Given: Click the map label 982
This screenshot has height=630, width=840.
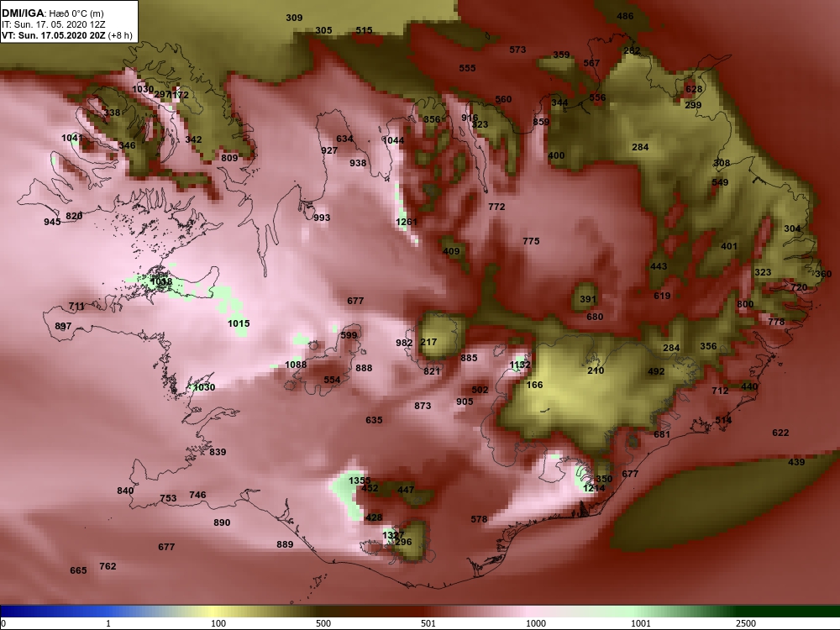Looking at the screenshot, I should 404,343.
